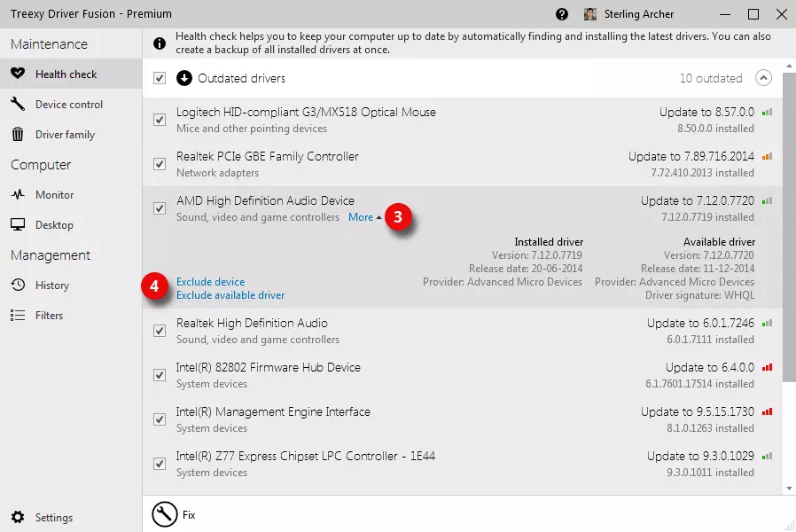Screen dimensions: 796x532
Task: Click the Settings gear icon
Action: click(18, 517)
